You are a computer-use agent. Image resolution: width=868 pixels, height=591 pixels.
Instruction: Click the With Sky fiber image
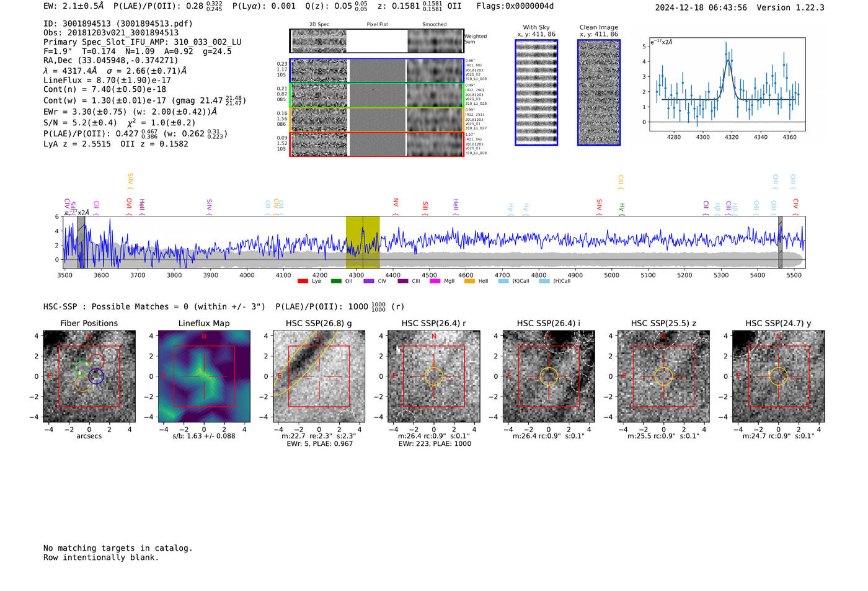(x=536, y=92)
